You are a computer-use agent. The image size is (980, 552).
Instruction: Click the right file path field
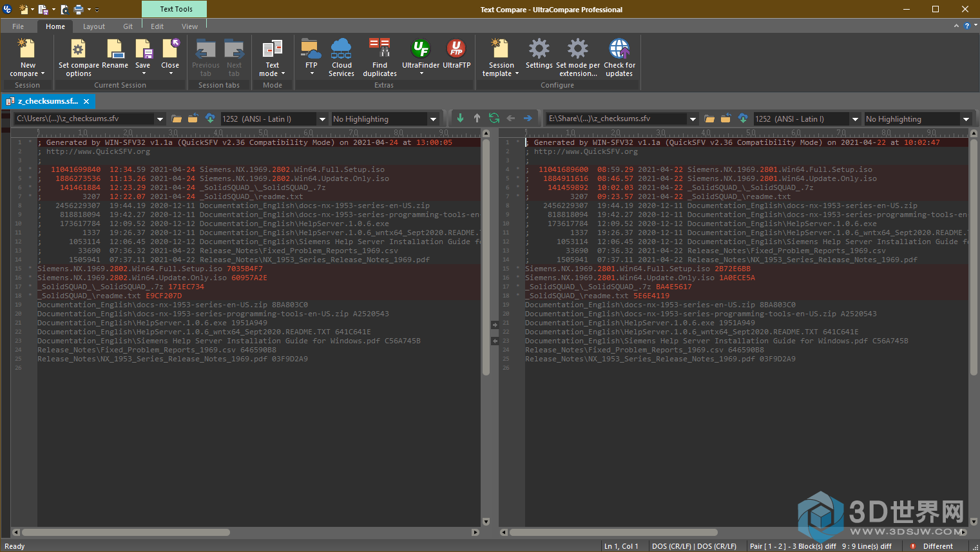(617, 119)
